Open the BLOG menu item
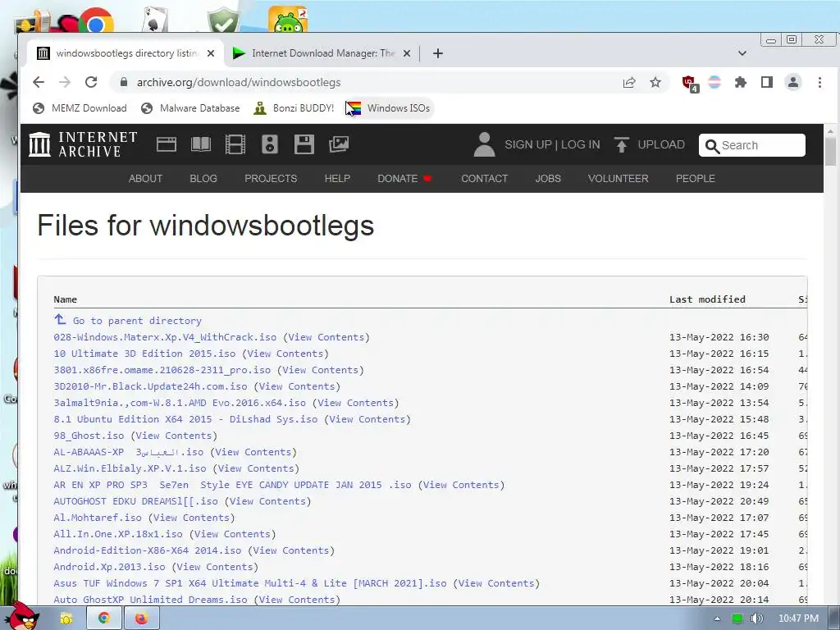The height and width of the screenshot is (630, 840). pyautogui.click(x=203, y=178)
